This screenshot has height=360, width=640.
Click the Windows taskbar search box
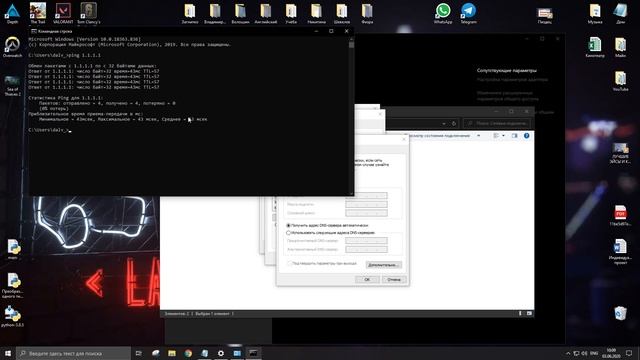click(73, 353)
